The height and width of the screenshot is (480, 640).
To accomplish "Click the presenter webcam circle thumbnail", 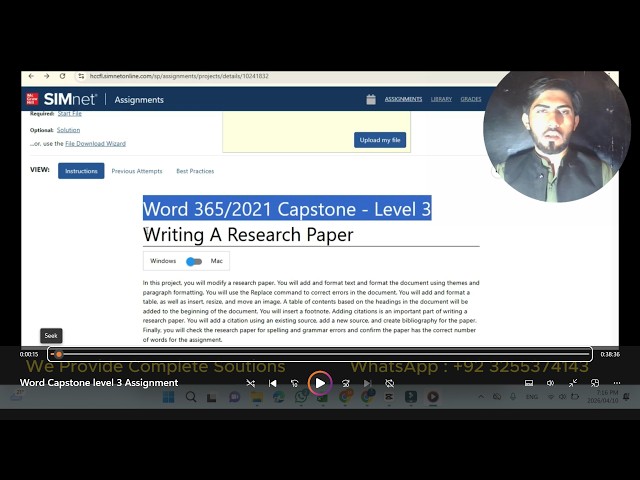I will pyautogui.click(x=556, y=134).
